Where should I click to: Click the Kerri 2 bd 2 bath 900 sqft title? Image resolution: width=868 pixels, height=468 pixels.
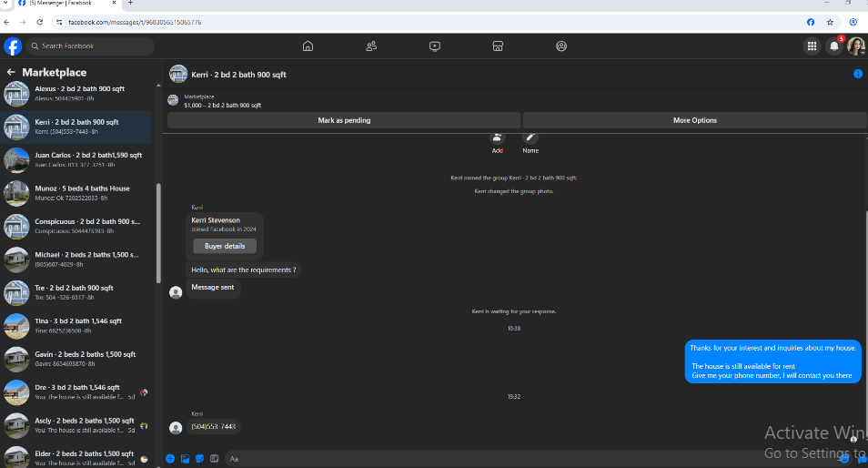click(238, 75)
